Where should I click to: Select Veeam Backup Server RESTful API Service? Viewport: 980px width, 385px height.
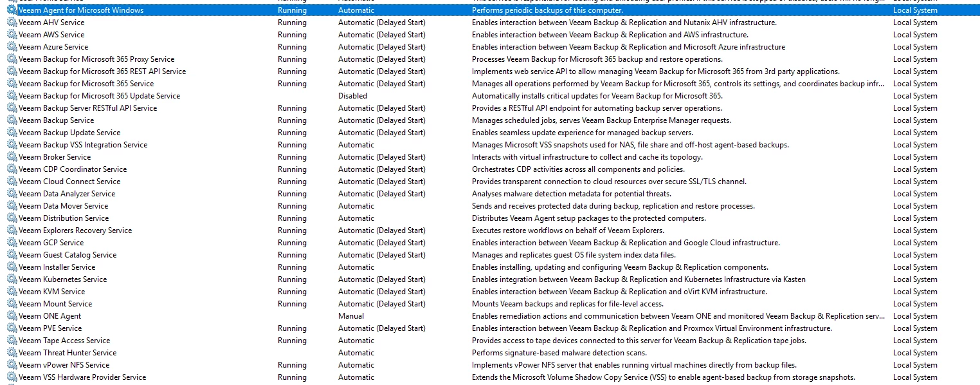point(88,108)
